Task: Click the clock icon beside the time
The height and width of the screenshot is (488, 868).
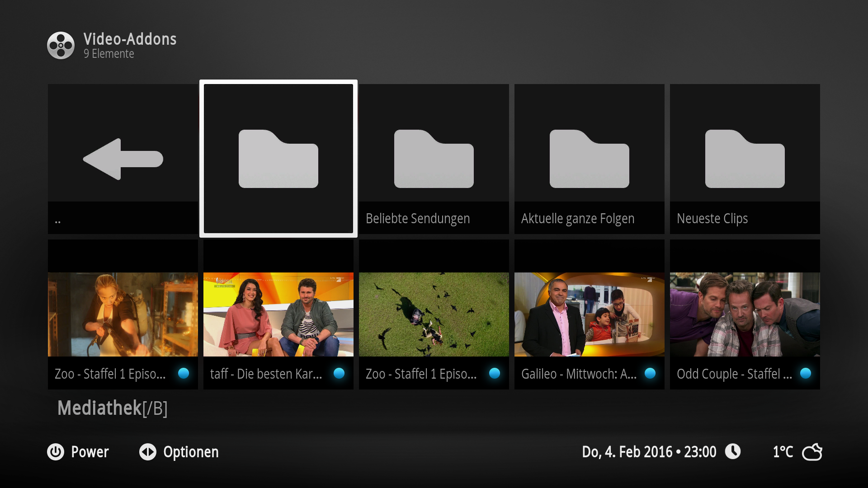Action: coord(733,451)
